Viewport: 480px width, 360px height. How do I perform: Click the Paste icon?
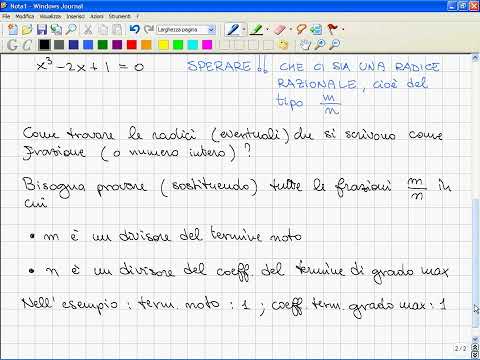point(117,30)
